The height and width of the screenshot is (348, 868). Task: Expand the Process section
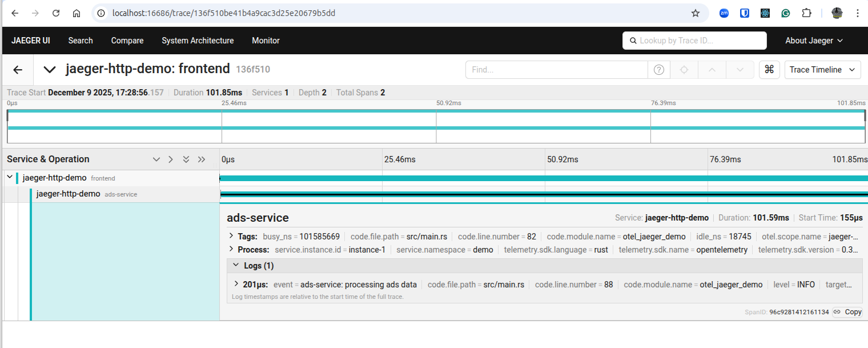[231, 249]
